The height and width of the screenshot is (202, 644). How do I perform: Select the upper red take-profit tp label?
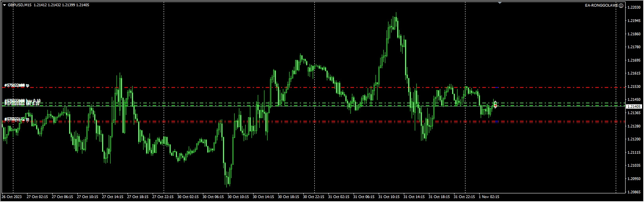pyautogui.click(x=17, y=85)
